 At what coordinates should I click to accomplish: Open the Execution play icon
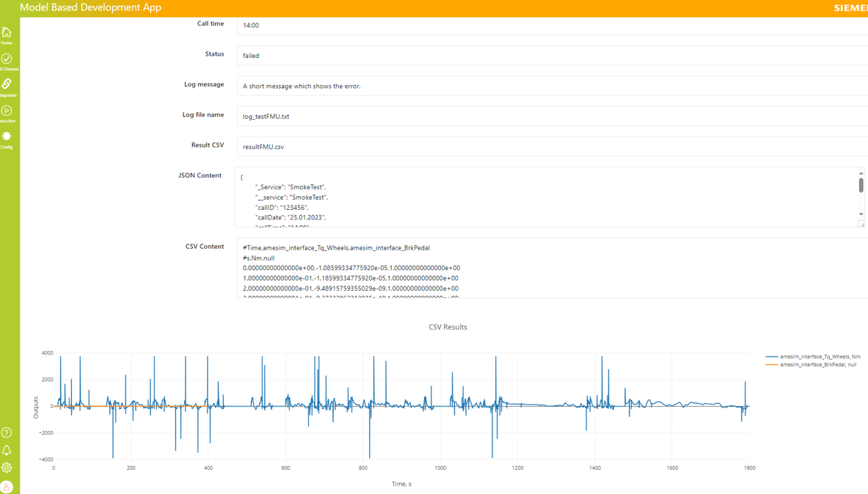coord(7,113)
